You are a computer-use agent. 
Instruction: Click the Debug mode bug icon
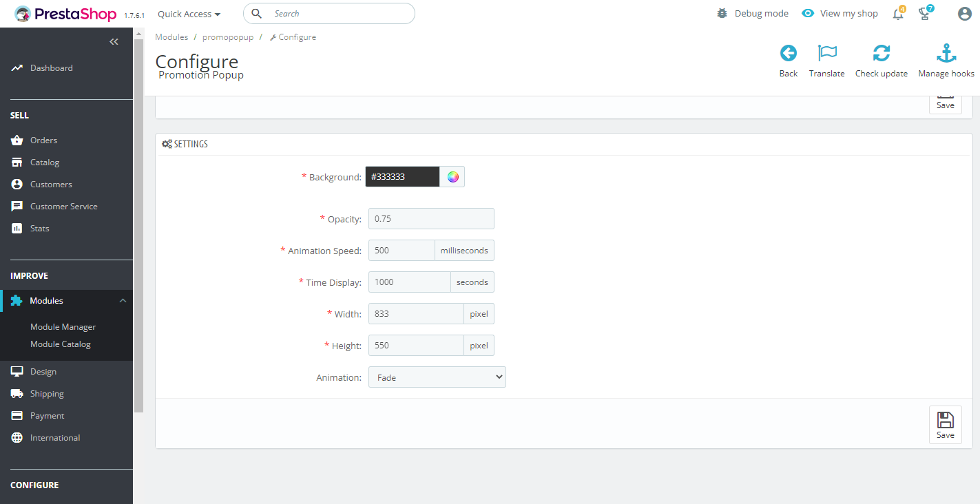click(722, 13)
